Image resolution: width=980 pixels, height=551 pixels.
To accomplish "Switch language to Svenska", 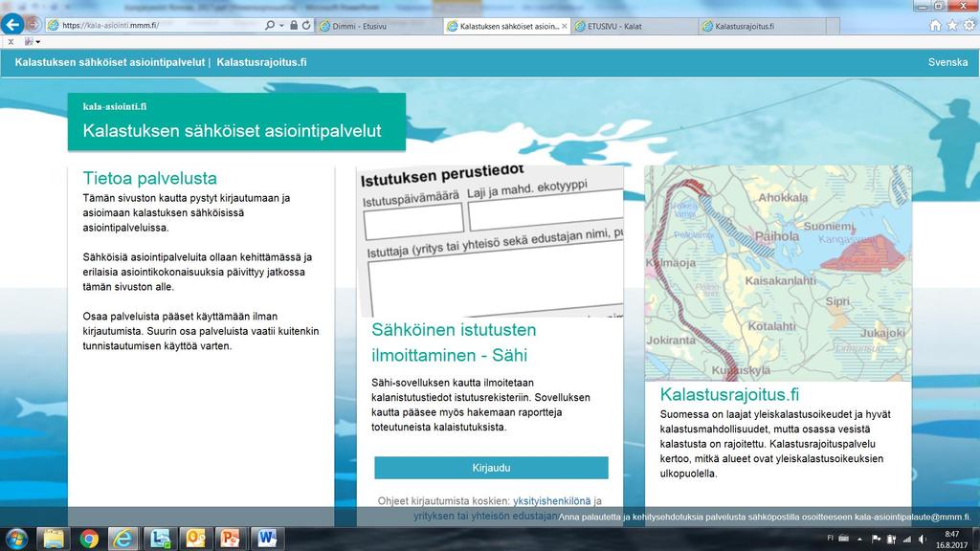I will [x=947, y=62].
